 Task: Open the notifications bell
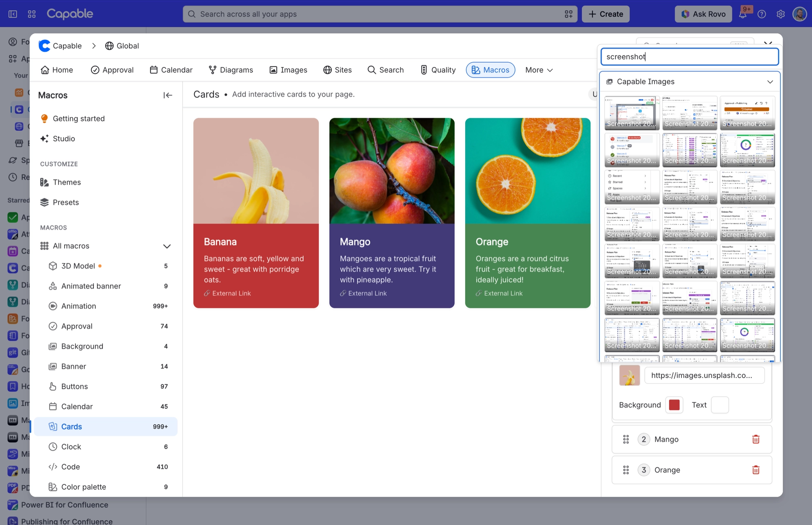(743, 14)
